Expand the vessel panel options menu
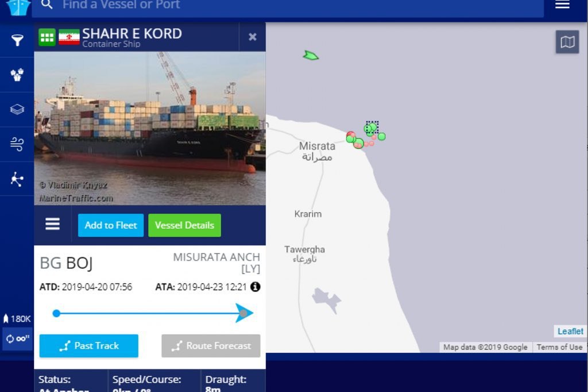 tap(52, 224)
